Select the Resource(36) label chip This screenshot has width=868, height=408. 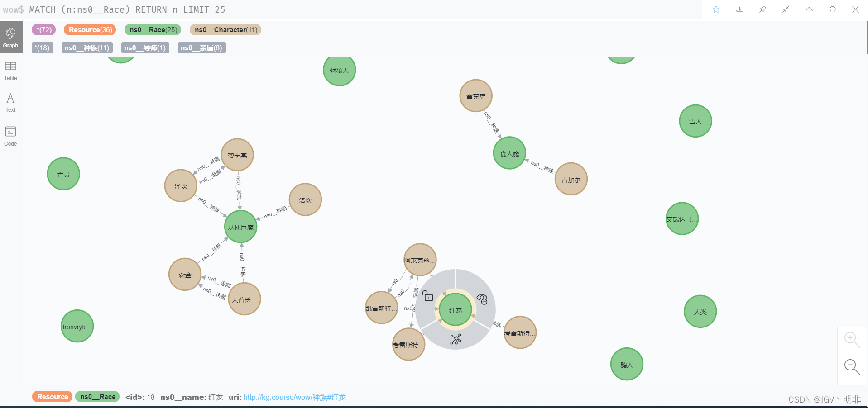[x=90, y=30]
